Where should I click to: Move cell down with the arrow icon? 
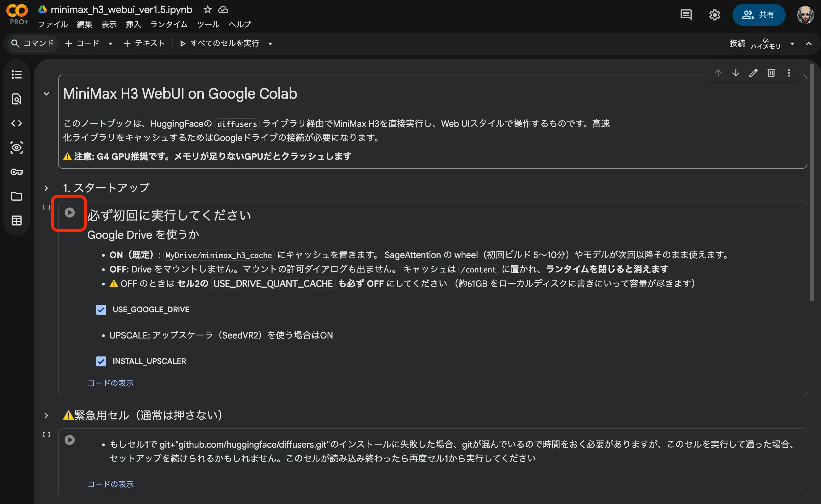click(736, 73)
